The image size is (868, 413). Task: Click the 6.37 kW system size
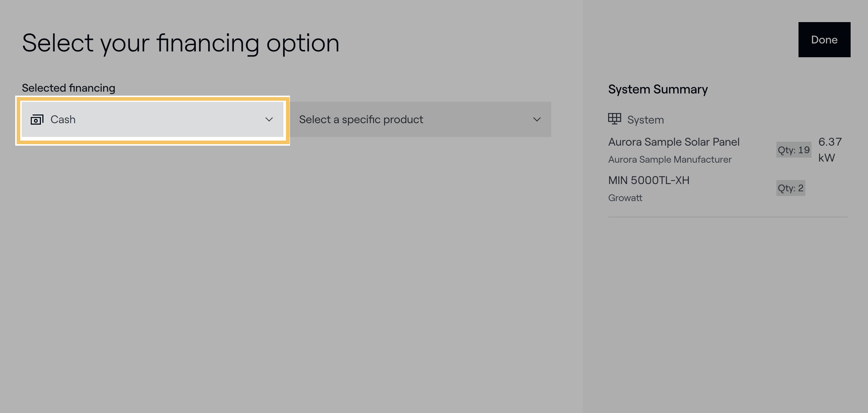830,150
